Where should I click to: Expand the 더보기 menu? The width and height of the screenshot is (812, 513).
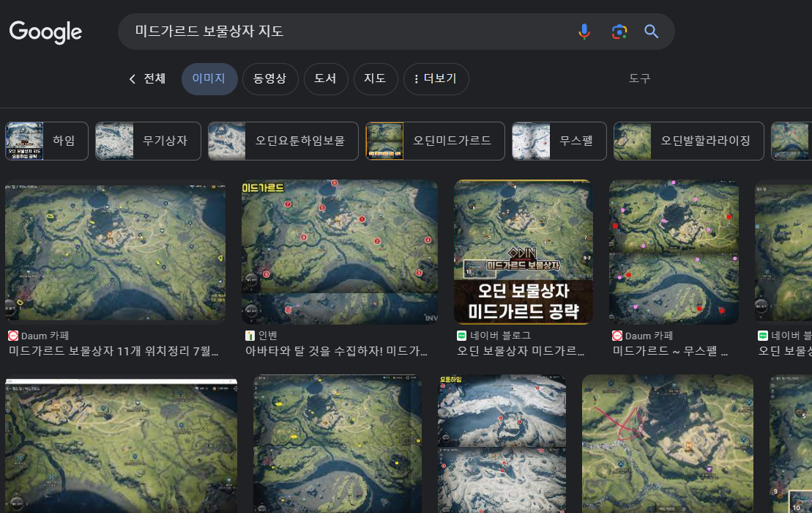coord(436,78)
